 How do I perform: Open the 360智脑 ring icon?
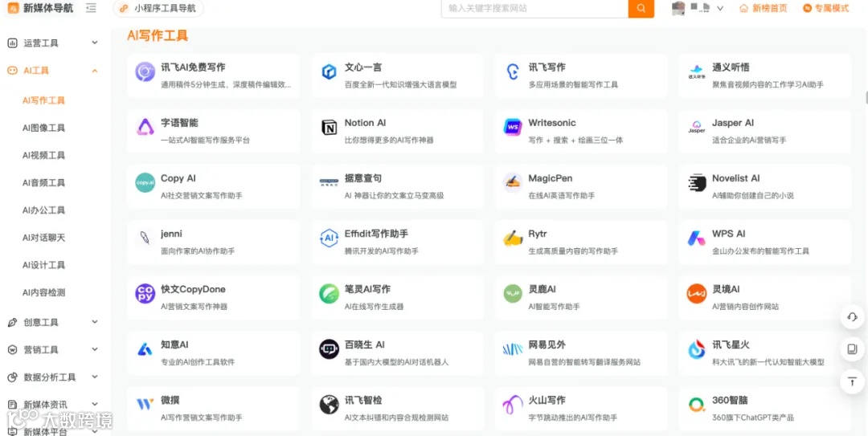tap(696, 405)
